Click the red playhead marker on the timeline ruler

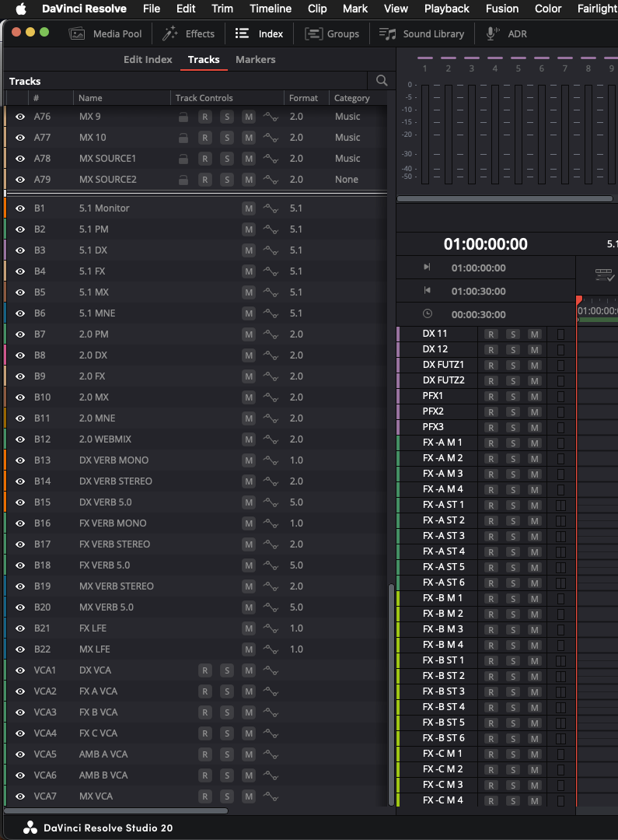pos(579,300)
